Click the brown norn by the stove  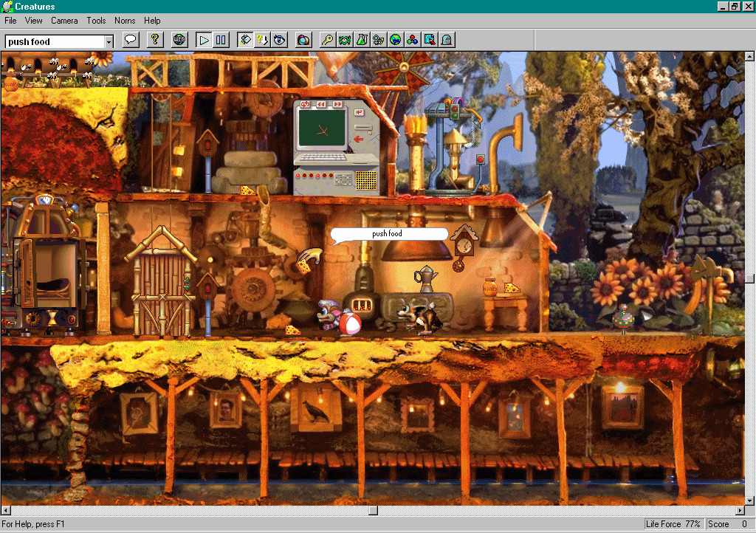pyautogui.click(x=419, y=317)
